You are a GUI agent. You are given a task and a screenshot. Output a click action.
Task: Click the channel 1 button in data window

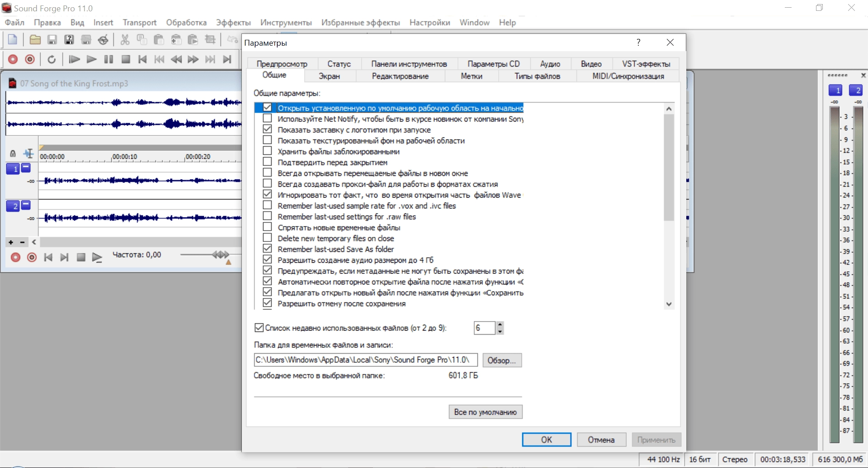[13, 169]
